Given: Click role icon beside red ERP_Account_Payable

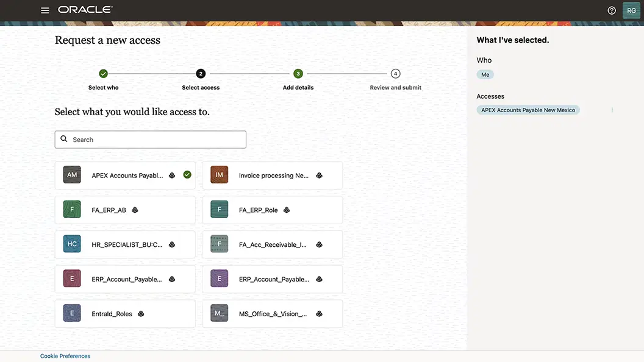Looking at the screenshot, I should [172, 279].
